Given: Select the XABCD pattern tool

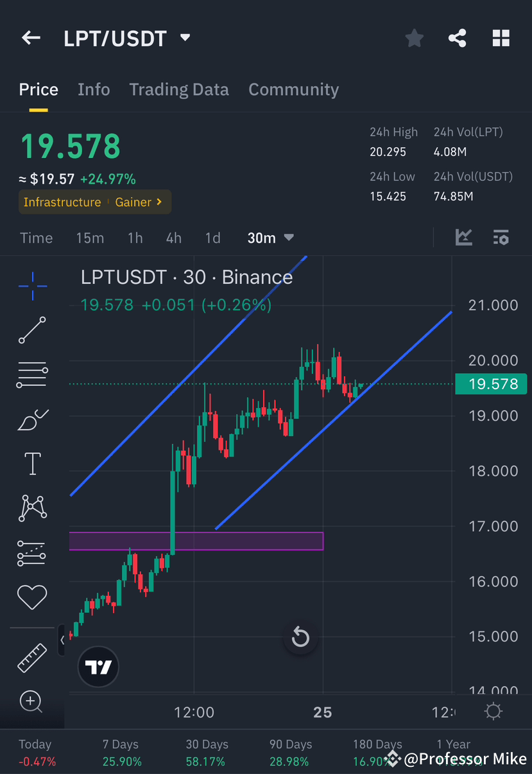Looking at the screenshot, I should pyautogui.click(x=32, y=507).
